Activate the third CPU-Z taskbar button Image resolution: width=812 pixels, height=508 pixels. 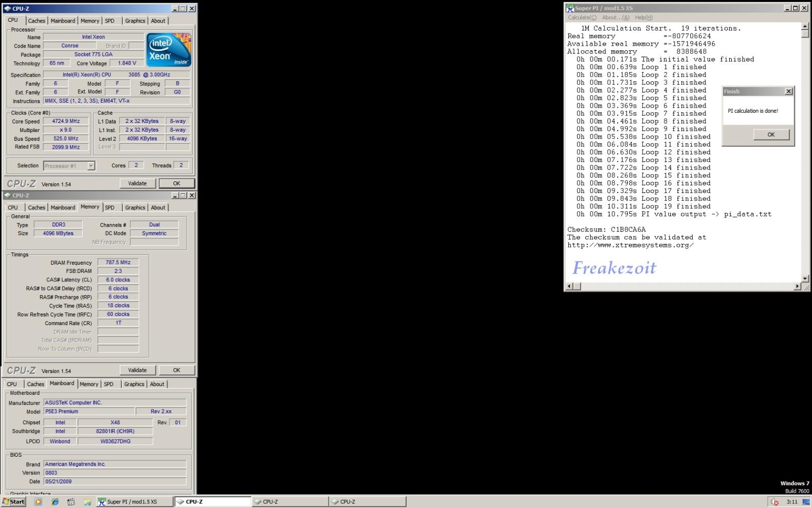pos(367,501)
